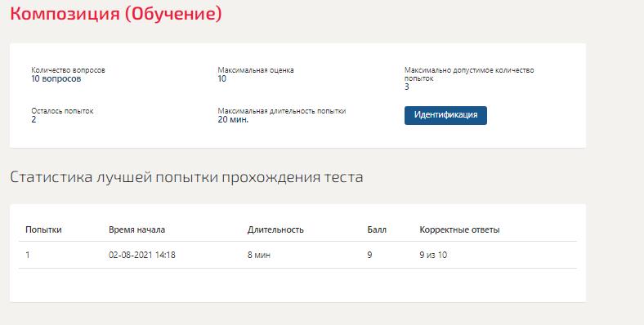Click the Статистика лучшей попытки heading
Viewport: 644px width, 325px height.
click(x=186, y=177)
